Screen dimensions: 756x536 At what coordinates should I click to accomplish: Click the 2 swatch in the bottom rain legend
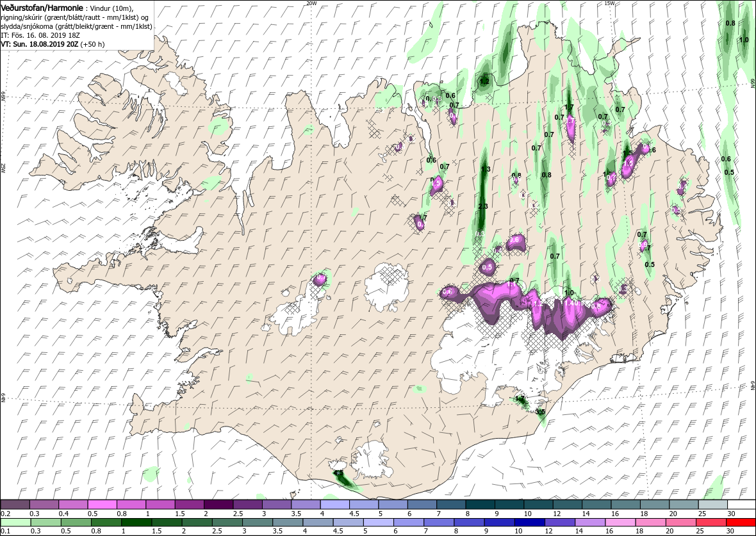(197, 523)
